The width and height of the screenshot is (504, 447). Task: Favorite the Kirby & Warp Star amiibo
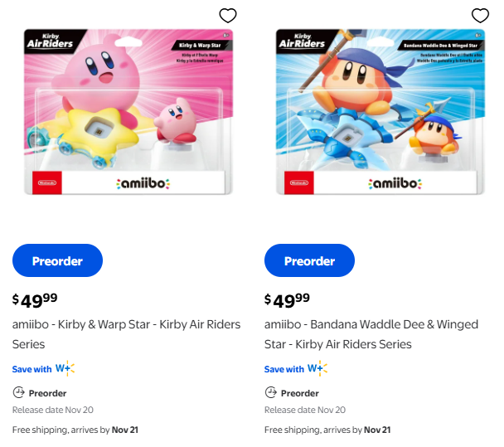[228, 16]
